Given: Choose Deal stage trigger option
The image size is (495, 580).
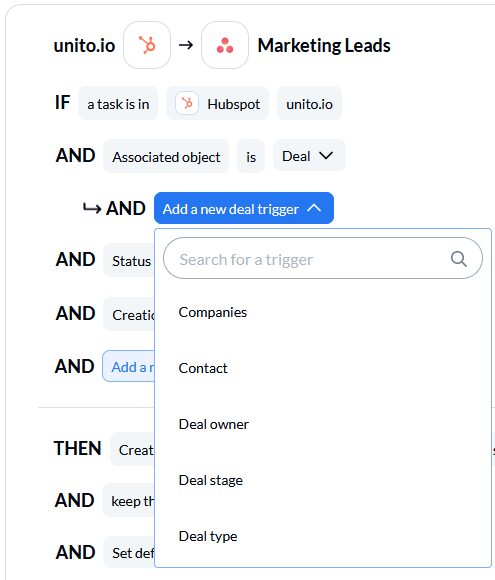Looking at the screenshot, I should pyautogui.click(x=211, y=480).
